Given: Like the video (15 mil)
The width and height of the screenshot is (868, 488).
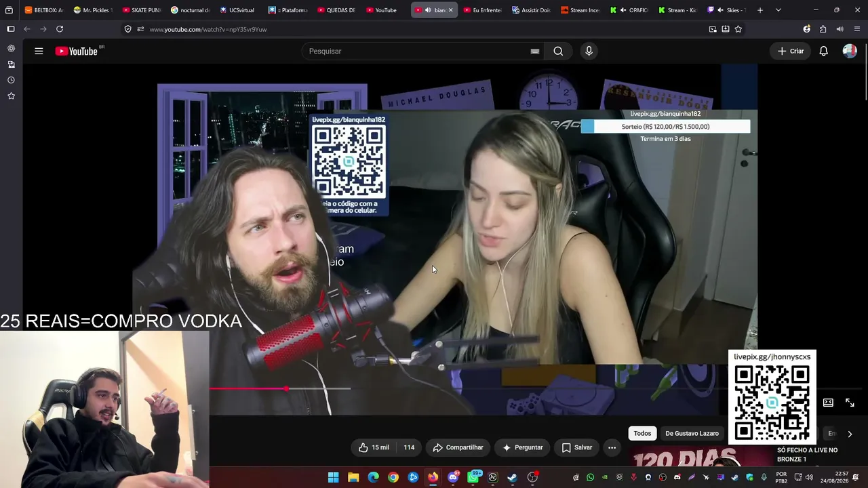Looking at the screenshot, I should 374,447.
